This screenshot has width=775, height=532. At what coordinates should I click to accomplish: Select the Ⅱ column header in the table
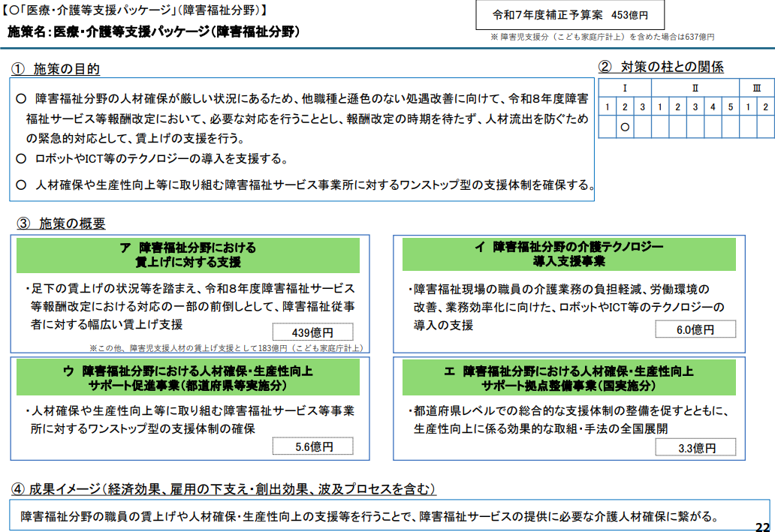point(695,89)
